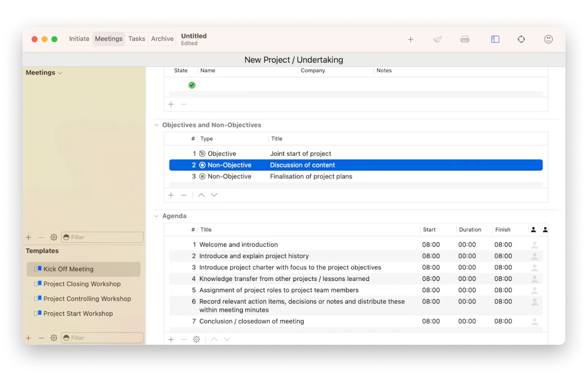Click the circular sync icon in toolbar
Screen dimensions: 588x375
coord(521,39)
